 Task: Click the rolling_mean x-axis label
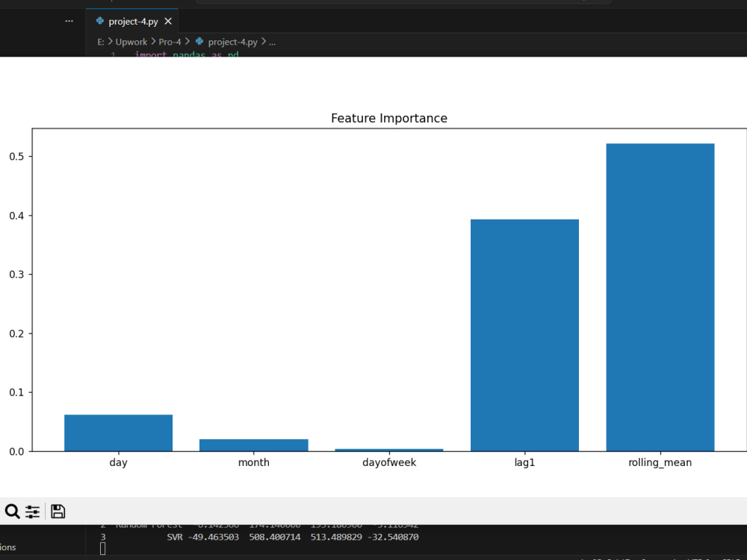(660, 463)
